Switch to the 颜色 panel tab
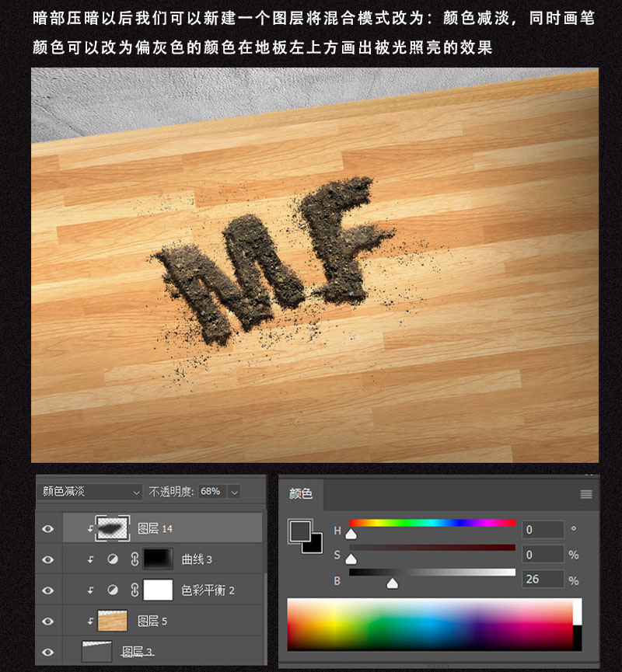Screen dimensions: 622x672 299,493
